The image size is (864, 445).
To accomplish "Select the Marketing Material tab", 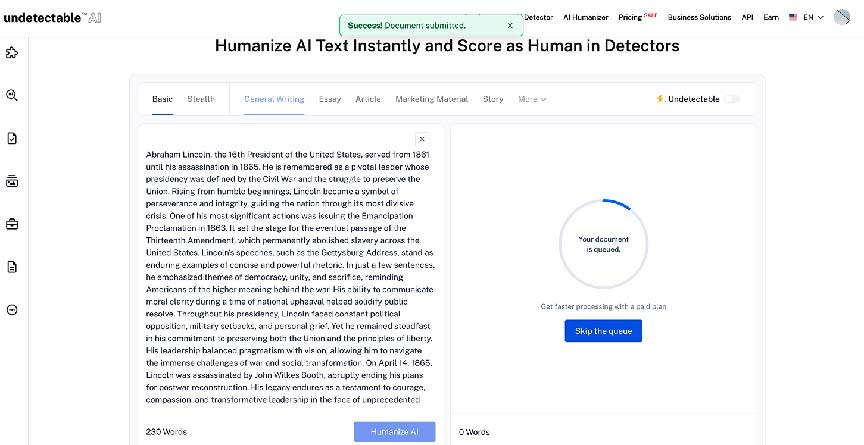I will 431,99.
